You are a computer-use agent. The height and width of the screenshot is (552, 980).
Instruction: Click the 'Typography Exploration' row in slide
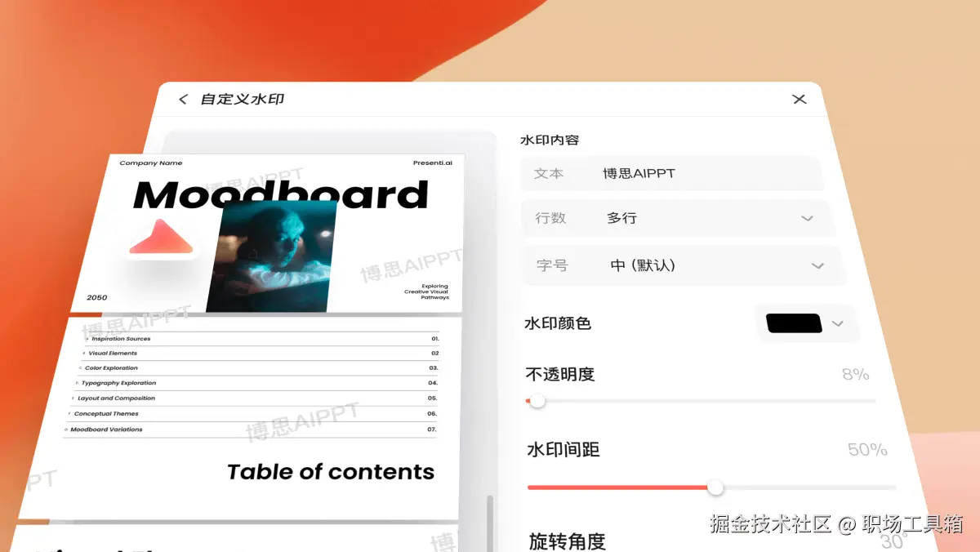coord(256,383)
